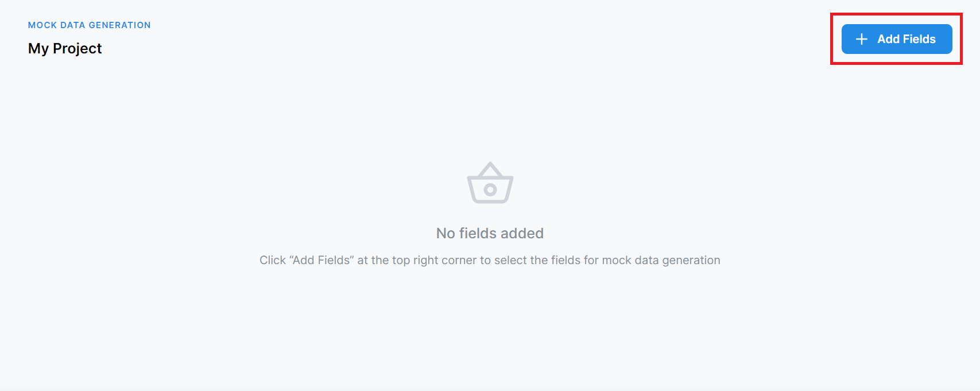Click the empty basket icon

(490, 183)
